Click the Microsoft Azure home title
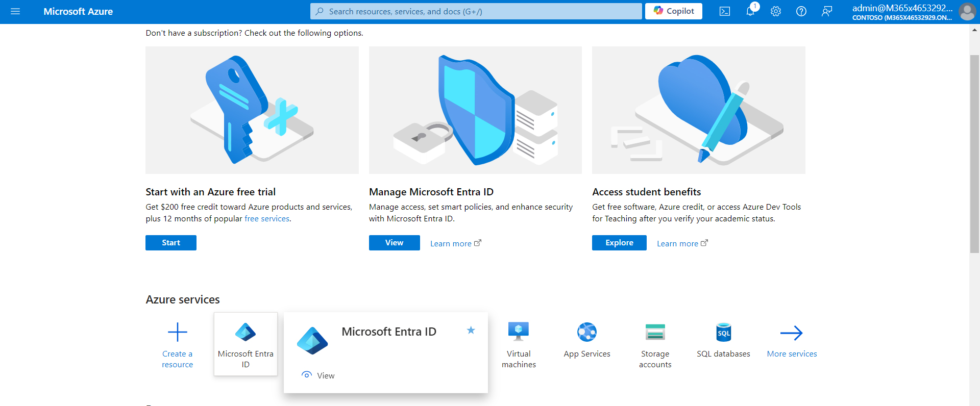The image size is (980, 406). tap(78, 11)
